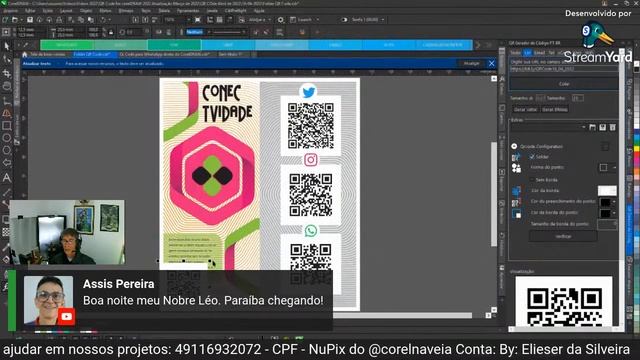Click the Print icon in toolbar

[59, 20]
